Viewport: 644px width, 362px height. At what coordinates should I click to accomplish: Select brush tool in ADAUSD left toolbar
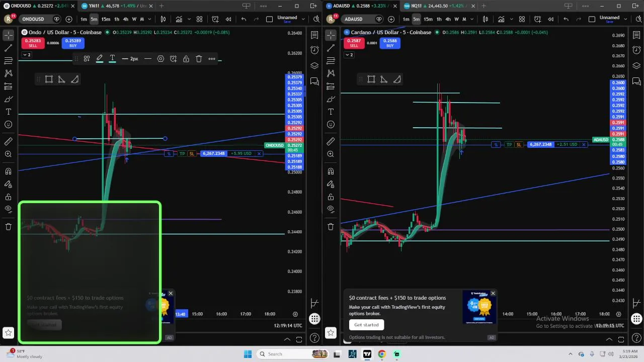click(331, 99)
